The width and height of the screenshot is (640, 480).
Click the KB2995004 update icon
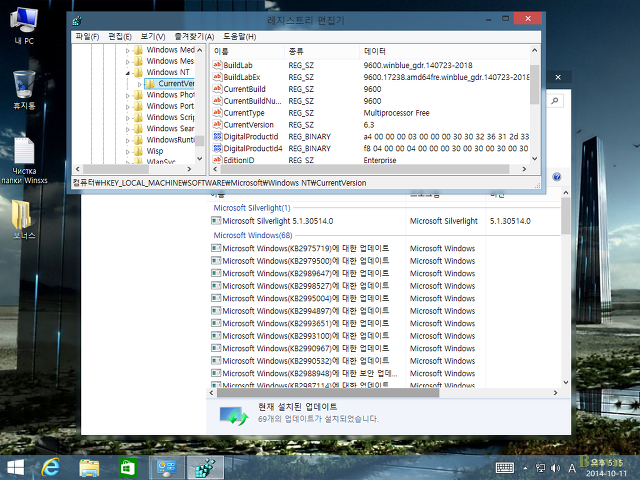click(x=216, y=298)
